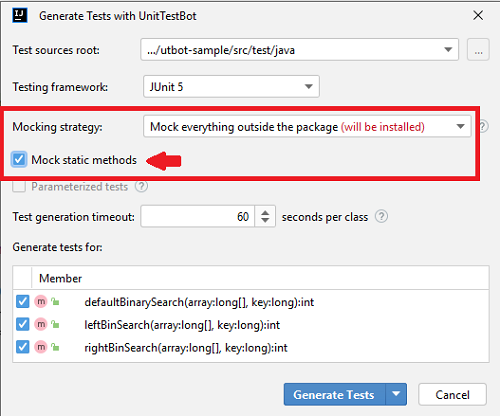500x416 pixels.
Task: Uncheck the rightBinSearch member checkbox
Action: click(23, 347)
